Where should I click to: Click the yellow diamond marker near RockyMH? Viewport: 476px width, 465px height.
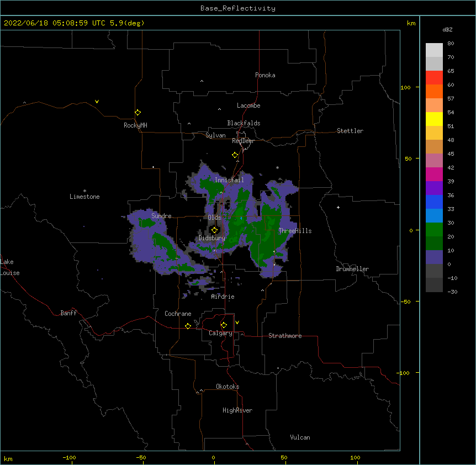[x=138, y=113]
